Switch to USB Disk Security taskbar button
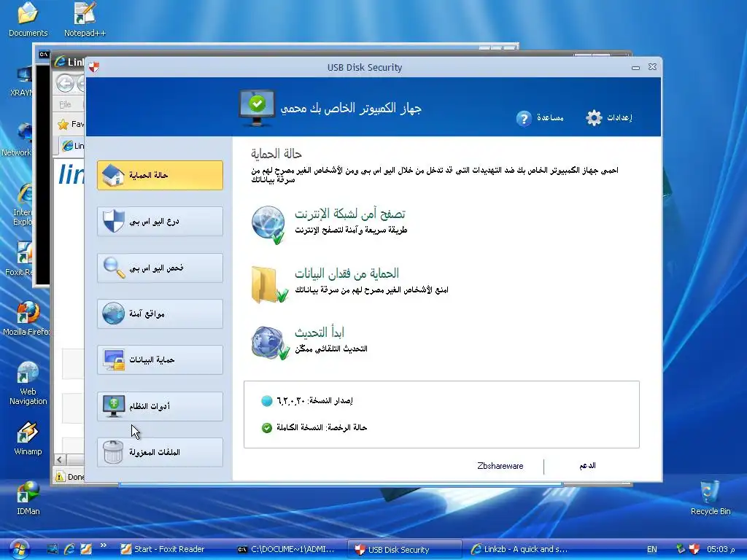The width and height of the screenshot is (747, 560). 405,549
